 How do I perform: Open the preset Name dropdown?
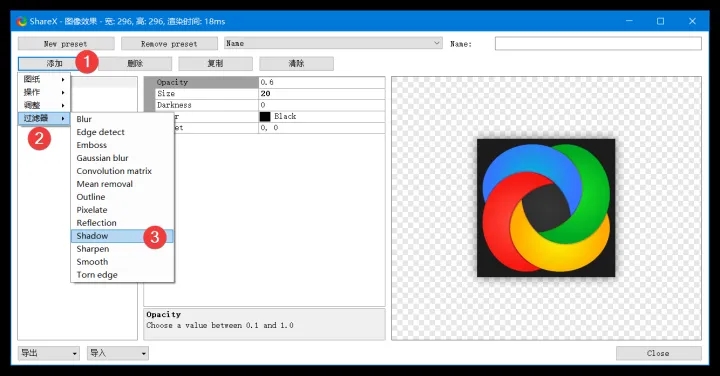(x=333, y=43)
